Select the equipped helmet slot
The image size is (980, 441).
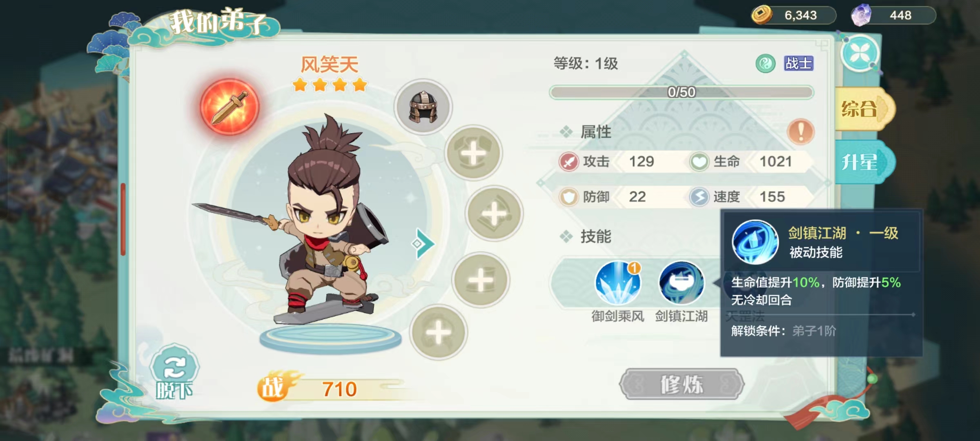pos(423,107)
